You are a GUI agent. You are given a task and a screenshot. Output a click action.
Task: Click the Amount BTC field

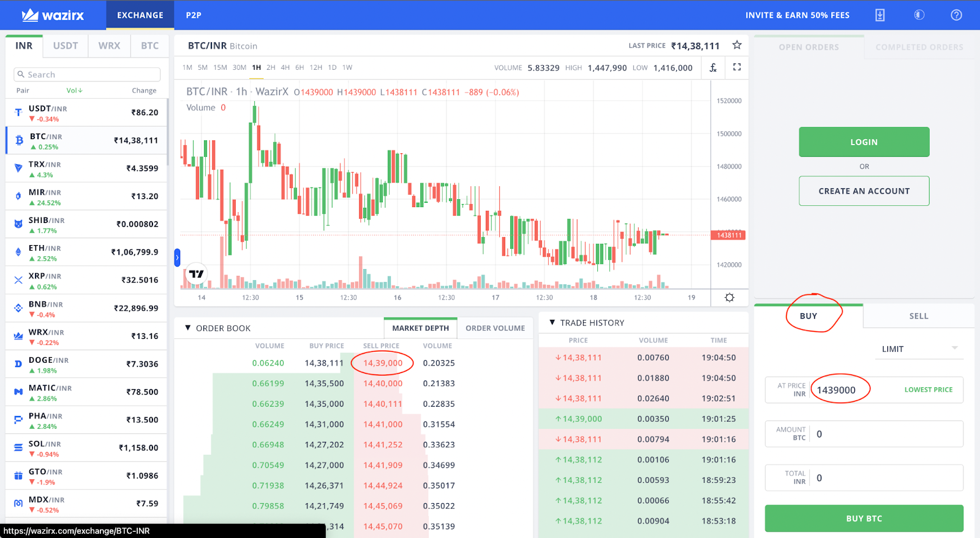point(864,434)
